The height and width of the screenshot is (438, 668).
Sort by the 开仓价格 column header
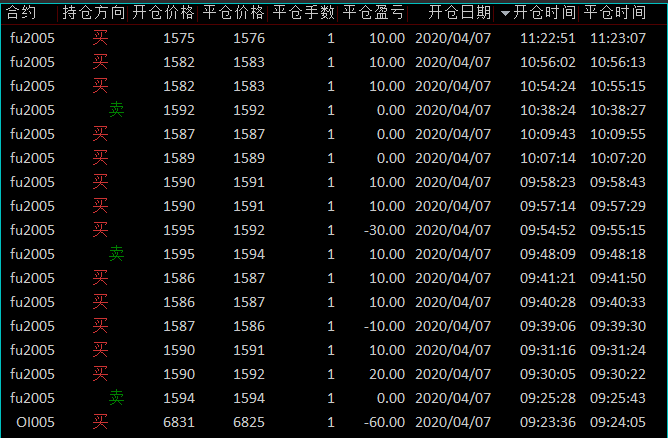(163, 13)
